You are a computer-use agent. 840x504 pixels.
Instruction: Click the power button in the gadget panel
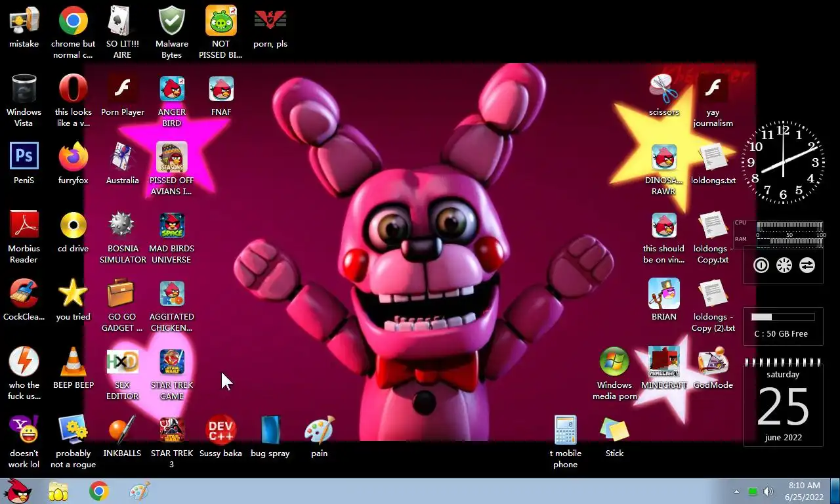tap(761, 265)
